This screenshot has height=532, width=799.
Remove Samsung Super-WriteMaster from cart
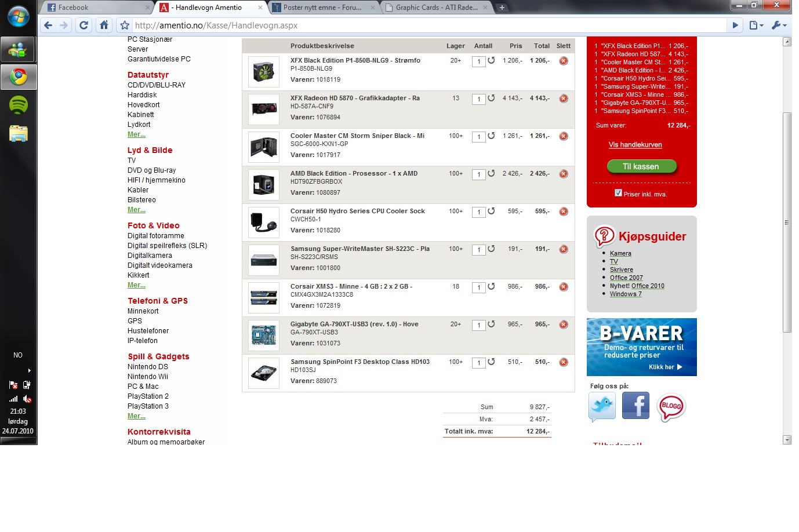(563, 249)
